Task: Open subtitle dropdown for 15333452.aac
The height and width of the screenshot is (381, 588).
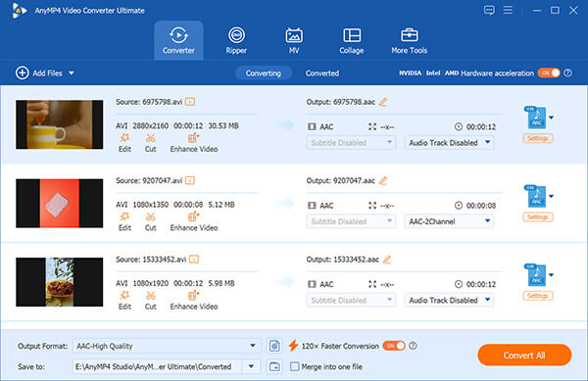Action: [351, 300]
